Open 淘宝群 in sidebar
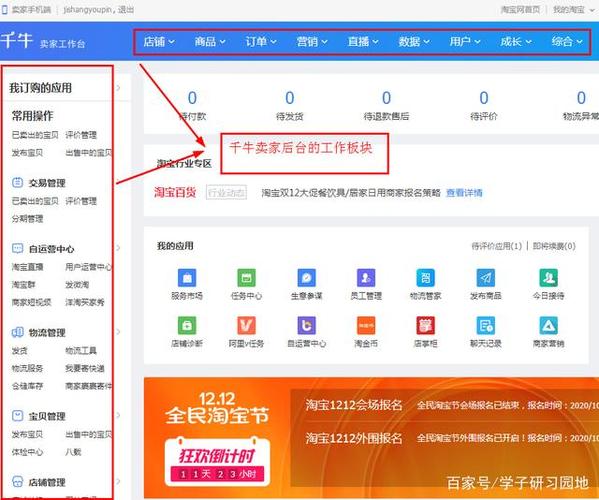Image resolution: width=599 pixels, height=500 pixels. [x=24, y=285]
